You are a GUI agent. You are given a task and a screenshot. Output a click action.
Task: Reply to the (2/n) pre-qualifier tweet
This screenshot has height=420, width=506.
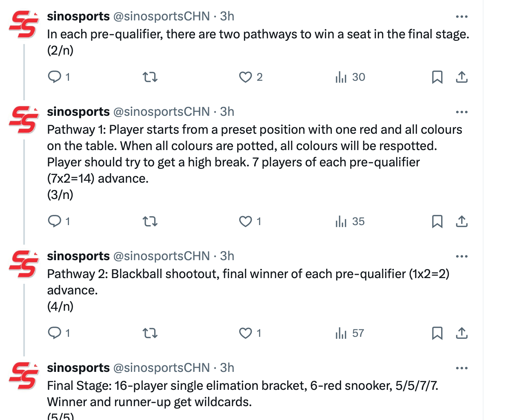point(54,77)
